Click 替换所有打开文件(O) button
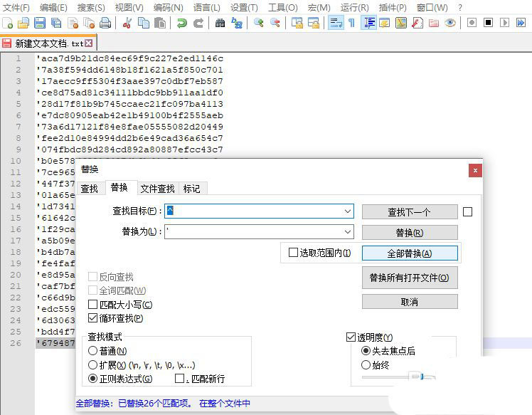 click(410, 278)
